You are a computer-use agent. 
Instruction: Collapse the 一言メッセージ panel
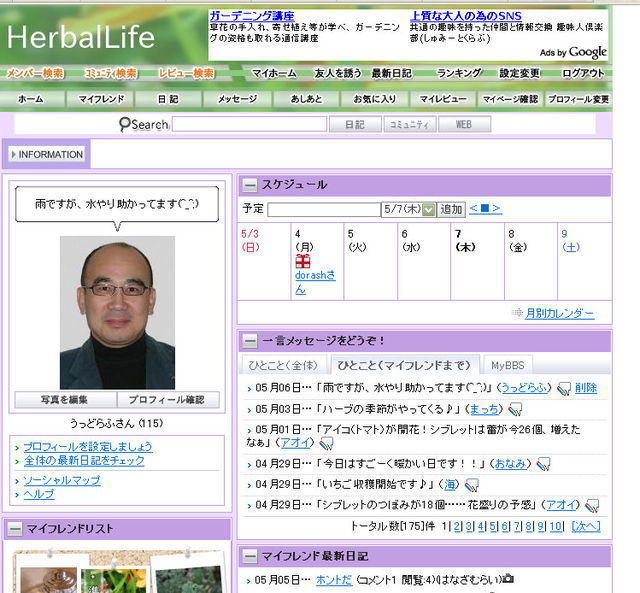click(249, 341)
